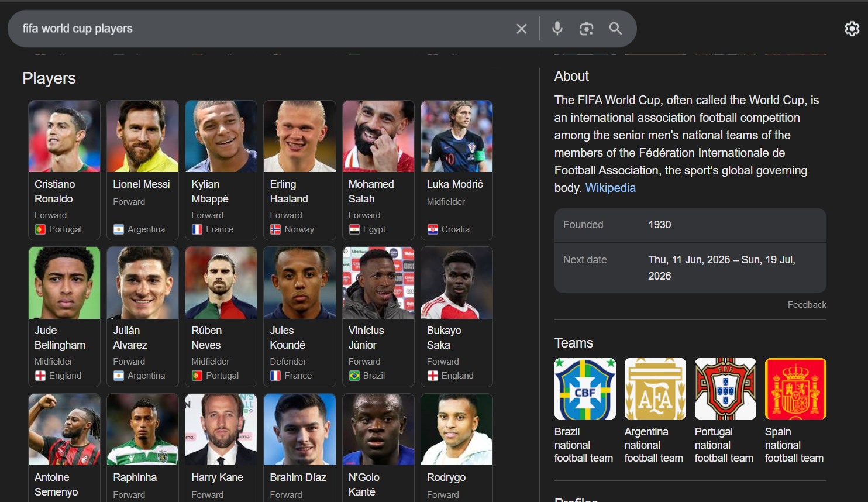Send Feedback on the info panel

[x=807, y=305]
